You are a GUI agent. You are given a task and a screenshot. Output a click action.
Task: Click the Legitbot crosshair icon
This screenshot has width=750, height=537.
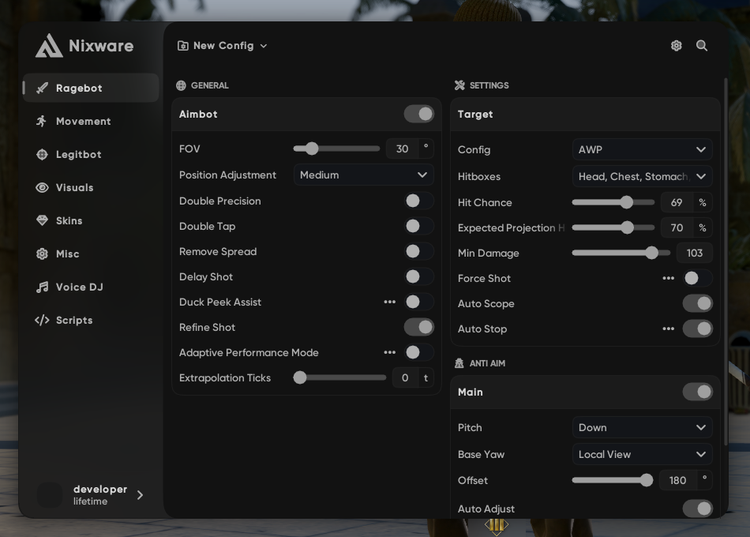pos(42,154)
